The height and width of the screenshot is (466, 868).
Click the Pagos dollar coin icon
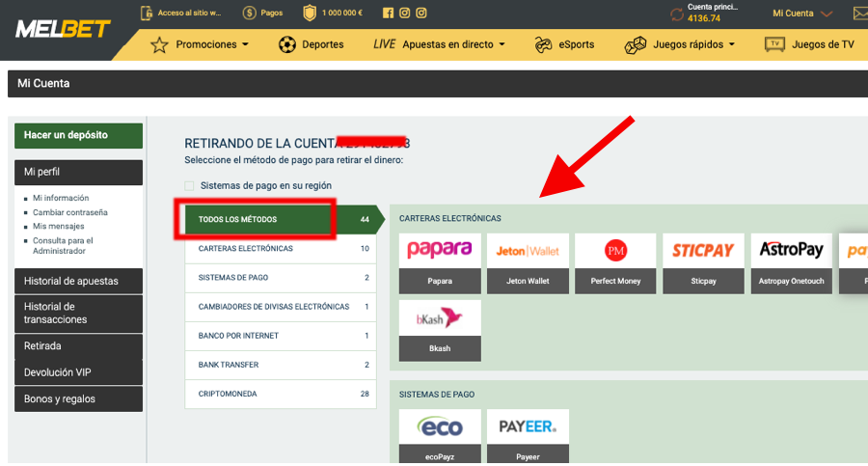click(x=250, y=14)
